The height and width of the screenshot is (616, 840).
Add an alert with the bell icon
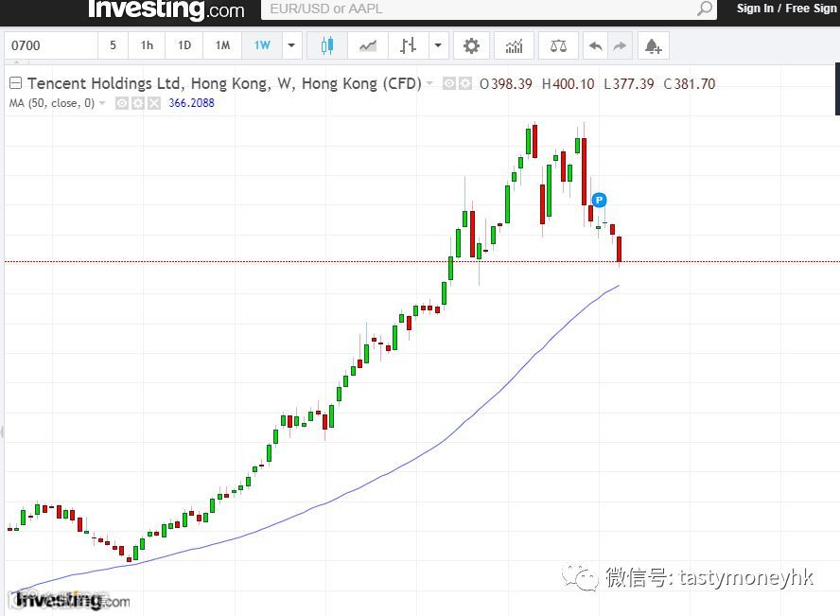click(653, 45)
